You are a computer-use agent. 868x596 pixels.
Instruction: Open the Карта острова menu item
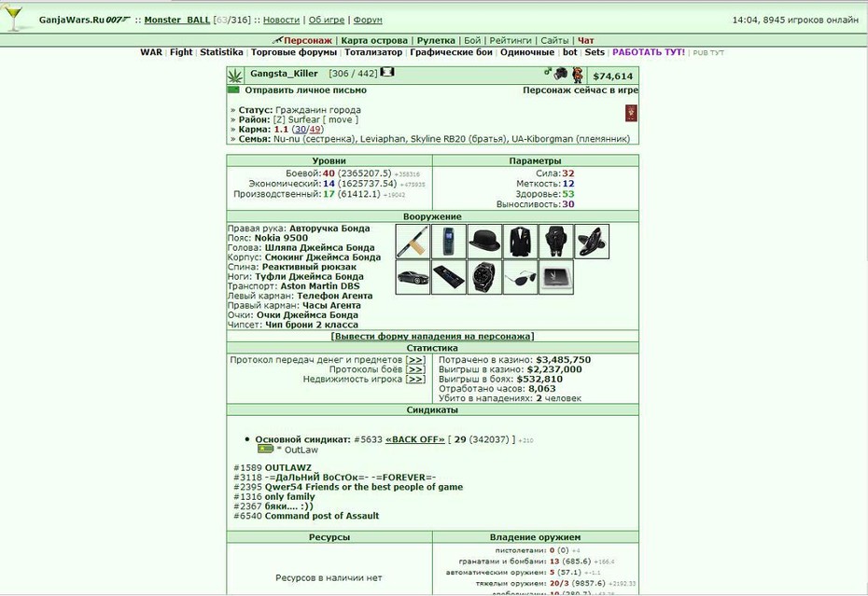point(374,40)
